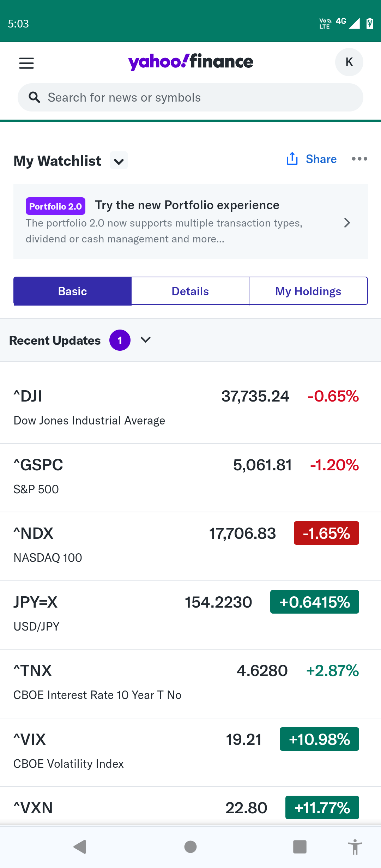Expand the My Watchlist dropdown
The height and width of the screenshot is (868, 381).
pos(119,161)
